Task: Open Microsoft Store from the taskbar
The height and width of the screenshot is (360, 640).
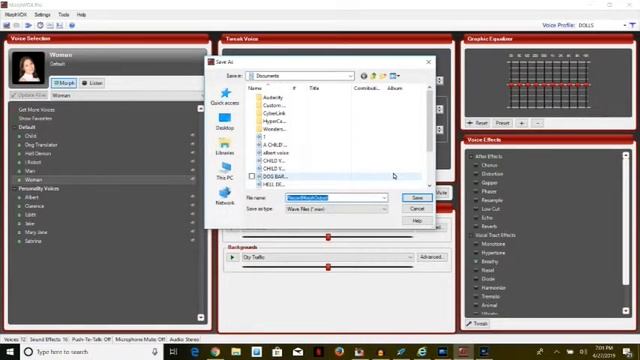Action: pyautogui.click(x=277, y=351)
